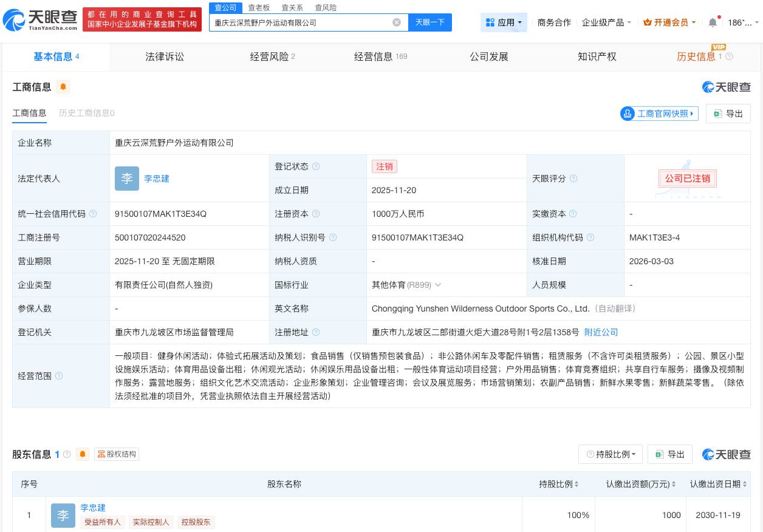
Task: Click the help icon next to 经营范围
Action: click(x=58, y=376)
